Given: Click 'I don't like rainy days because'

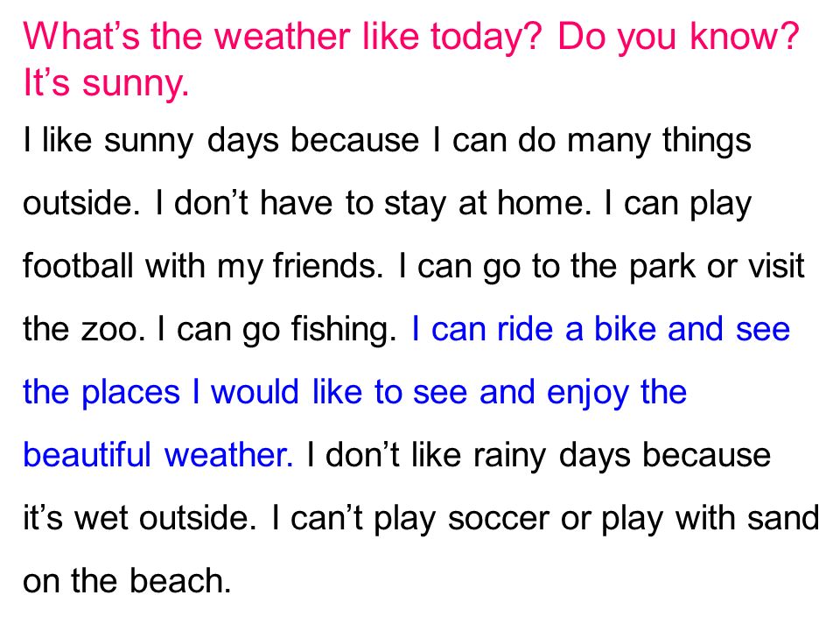Looking at the screenshot, I should tap(538, 457).
